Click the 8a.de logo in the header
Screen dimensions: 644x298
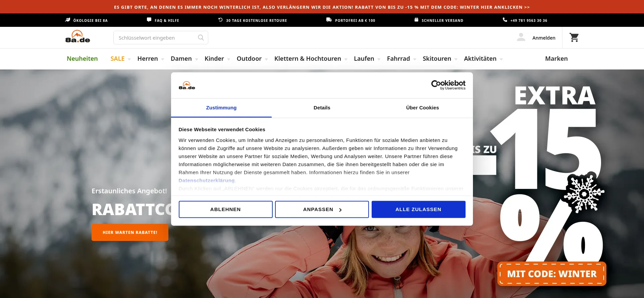click(x=77, y=37)
